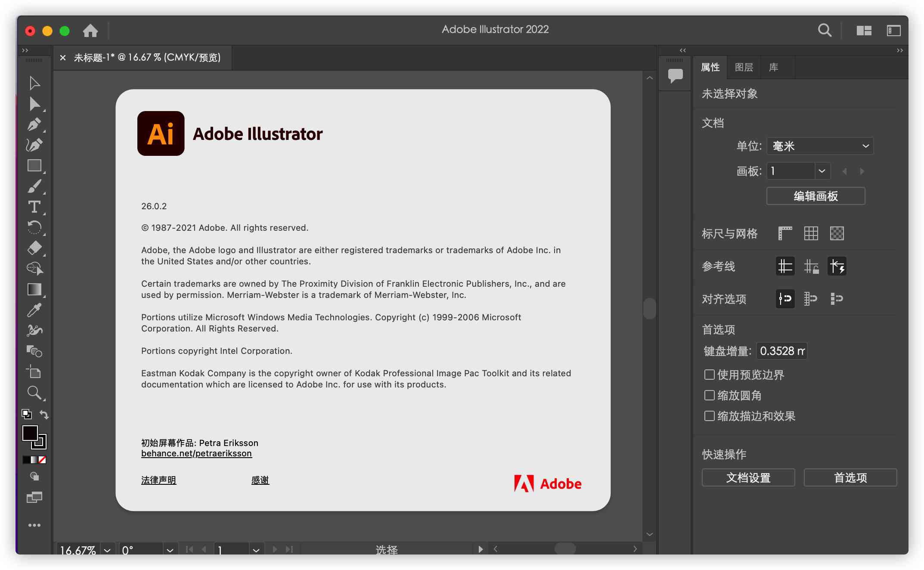The width and height of the screenshot is (924, 570).
Task: Open 法律声明 legal notices link
Action: (158, 480)
